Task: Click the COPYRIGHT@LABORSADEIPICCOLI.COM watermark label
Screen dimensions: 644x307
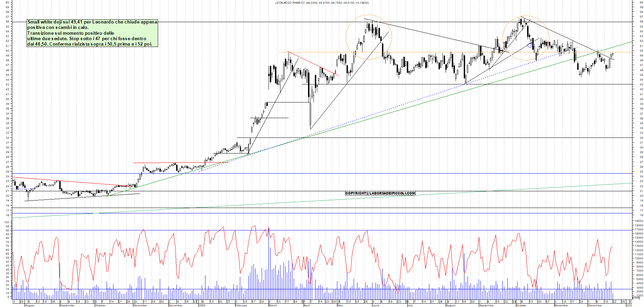Action: pos(380,193)
